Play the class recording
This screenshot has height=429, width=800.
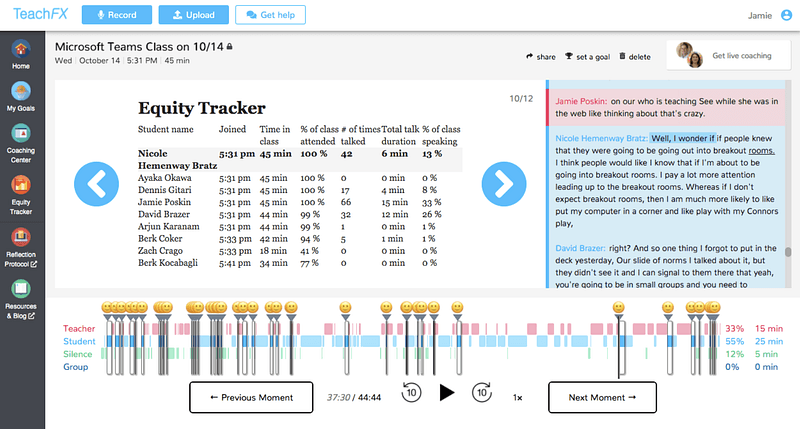point(446,393)
